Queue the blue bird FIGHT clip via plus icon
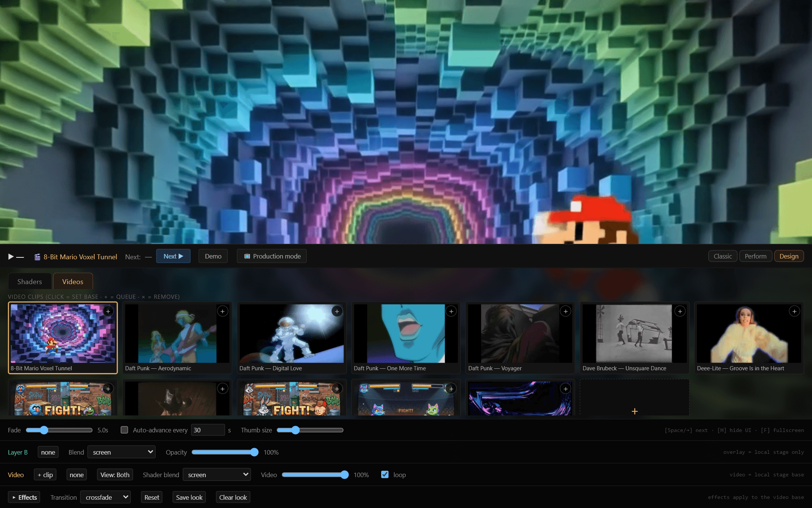 108,389
